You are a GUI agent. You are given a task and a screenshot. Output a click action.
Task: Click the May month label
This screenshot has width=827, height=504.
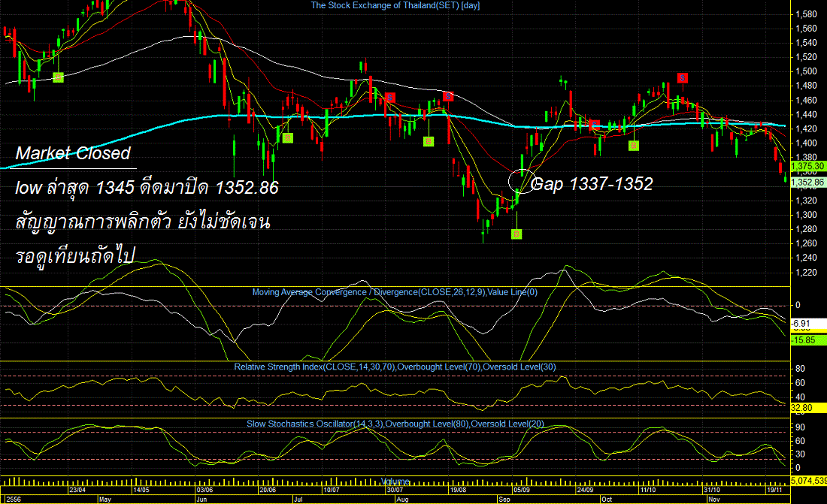[x=105, y=499]
